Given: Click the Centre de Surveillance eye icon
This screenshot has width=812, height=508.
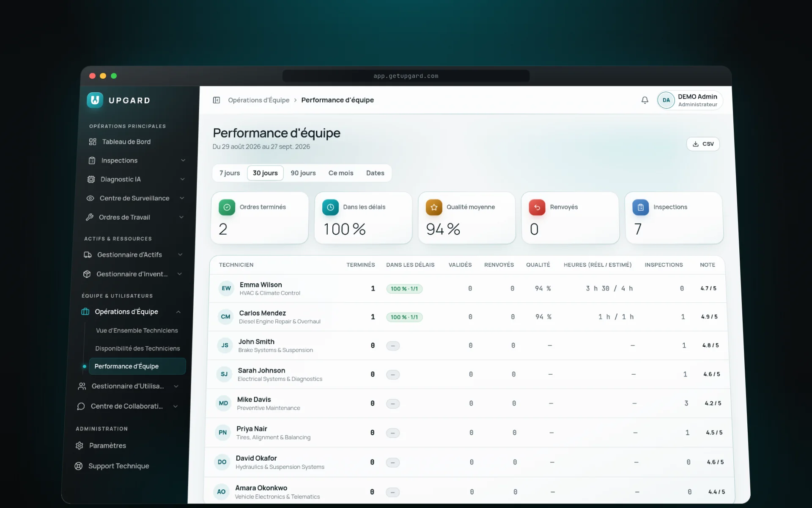Looking at the screenshot, I should point(90,198).
